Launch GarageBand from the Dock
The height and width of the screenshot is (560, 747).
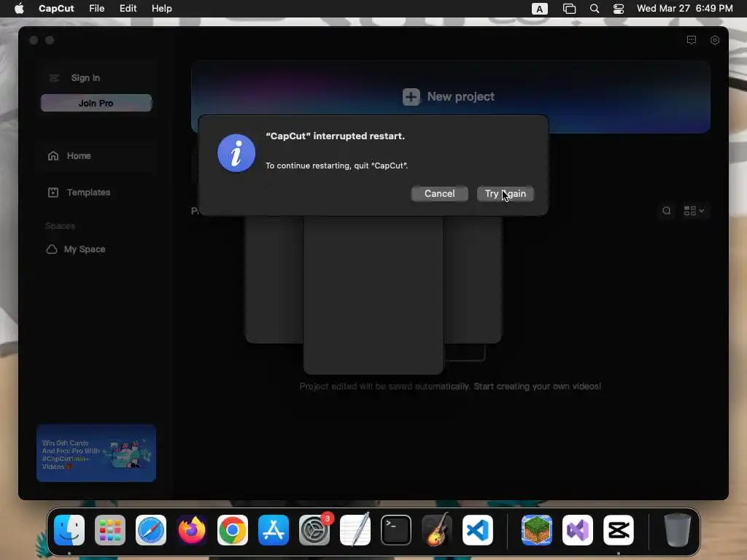tap(437, 530)
